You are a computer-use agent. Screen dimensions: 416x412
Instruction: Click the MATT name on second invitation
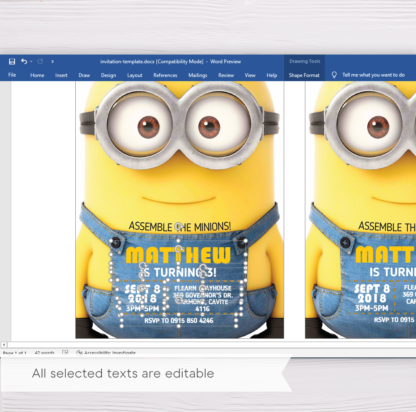click(385, 255)
